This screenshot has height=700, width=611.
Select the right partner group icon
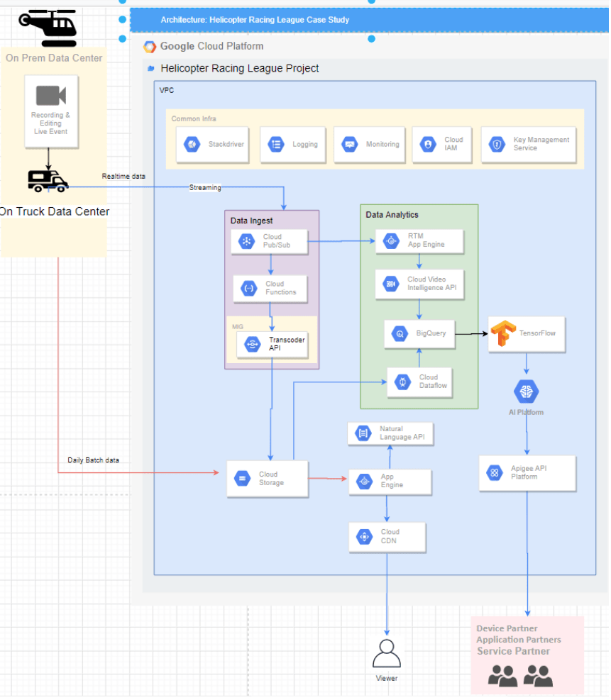[x=538, y=675]
